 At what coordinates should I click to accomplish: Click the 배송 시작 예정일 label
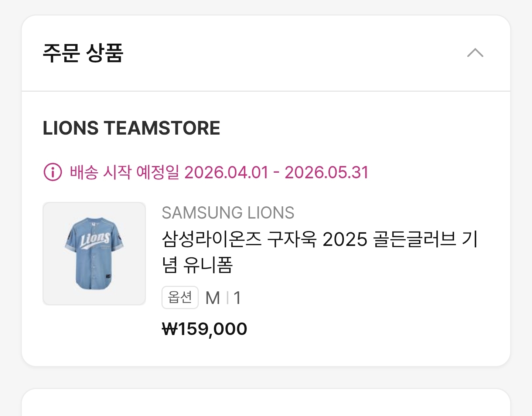[x=124, y=173]
